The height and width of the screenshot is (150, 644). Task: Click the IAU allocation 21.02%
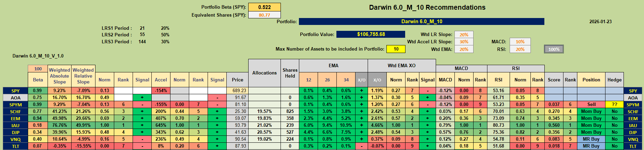pos(265,125)
